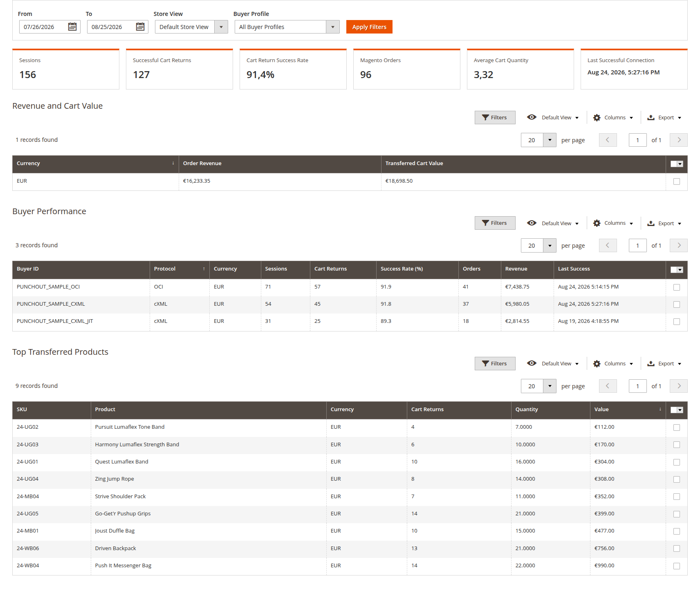Open Export menu in Buyer Performance
The height and width of the screenshot is (600, 700).
[x=664, y=223]
